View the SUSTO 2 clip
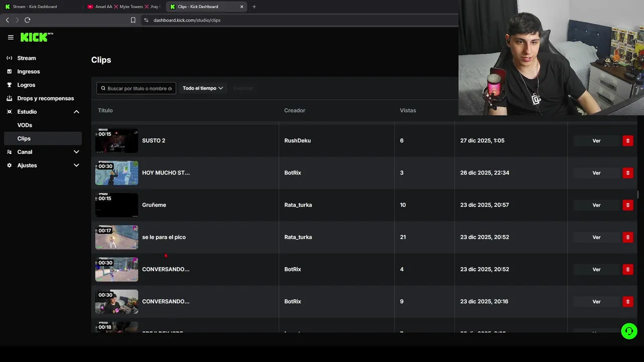The width and height of the screenshot is (644, 362). tap(596, 141)
